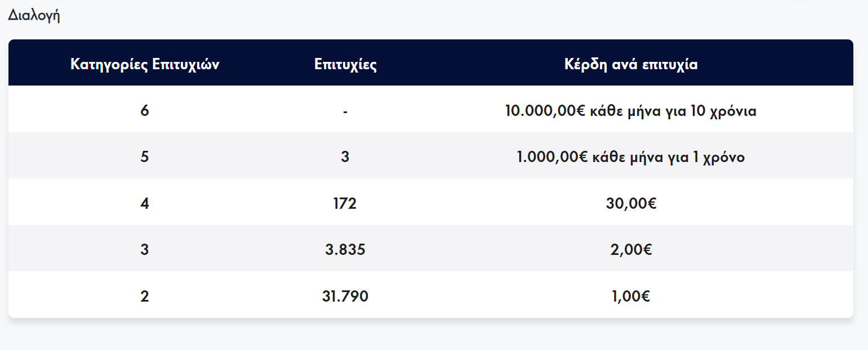This screenshot has height=350, width=868.
Task: Click the dash in the Επιτυχίες column
Action: pos(345,111)
